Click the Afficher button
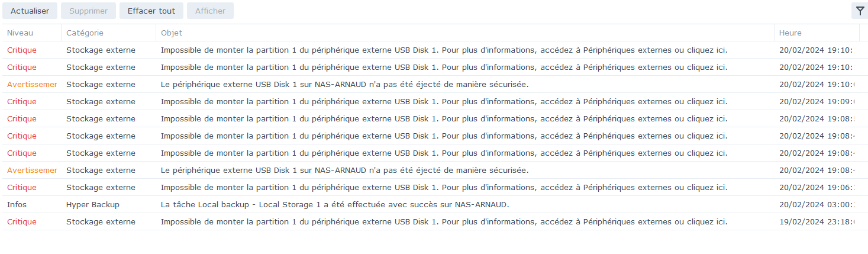 pyautogui.click(x=210, y=11)
